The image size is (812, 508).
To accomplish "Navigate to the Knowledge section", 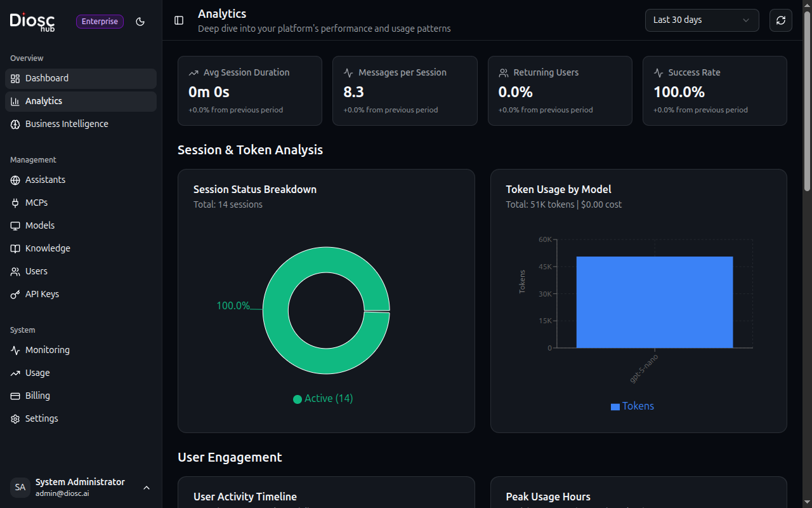I will 47,248.
